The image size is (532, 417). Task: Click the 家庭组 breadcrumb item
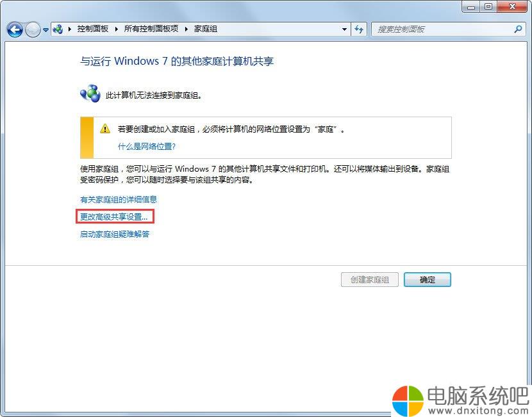(x=206, y=29)
